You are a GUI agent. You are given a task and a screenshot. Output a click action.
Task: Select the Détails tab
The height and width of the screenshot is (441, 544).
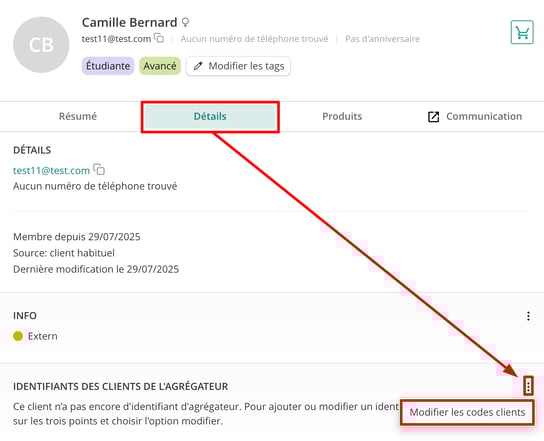tap(210, 117)
